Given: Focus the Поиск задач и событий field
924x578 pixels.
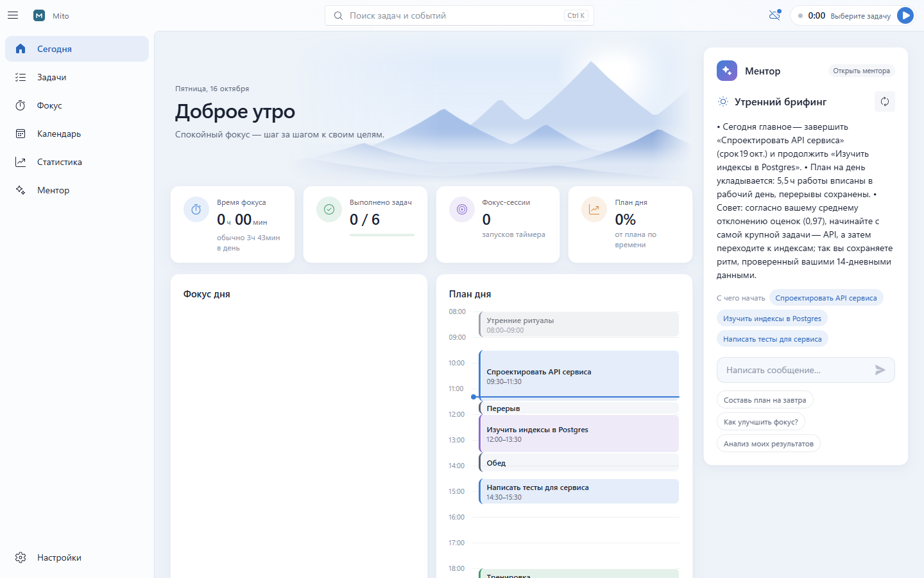Looking at the screenshot, I should [x=459, y=15].
